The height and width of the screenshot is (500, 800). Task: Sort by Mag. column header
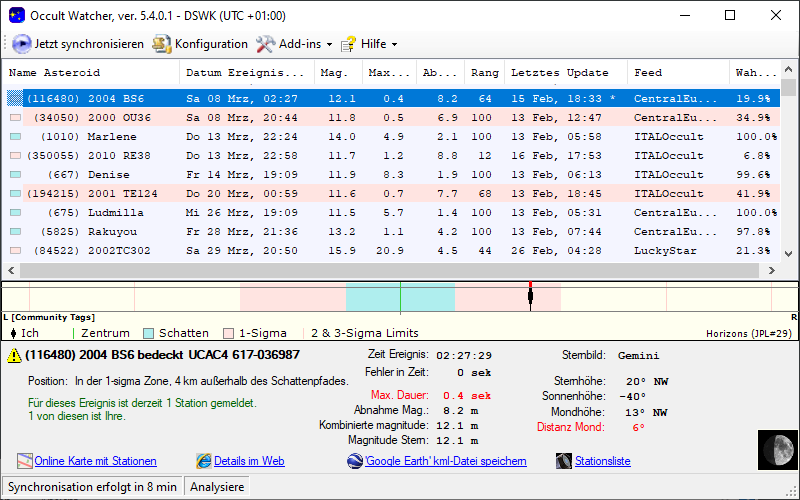(338, 72)
